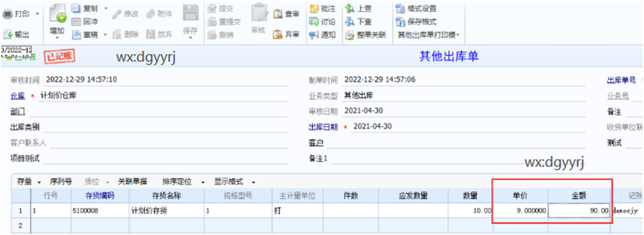This screenshot has height=235, width=644.
Task: Click the 打印 print icon
Action: point(7,14)
